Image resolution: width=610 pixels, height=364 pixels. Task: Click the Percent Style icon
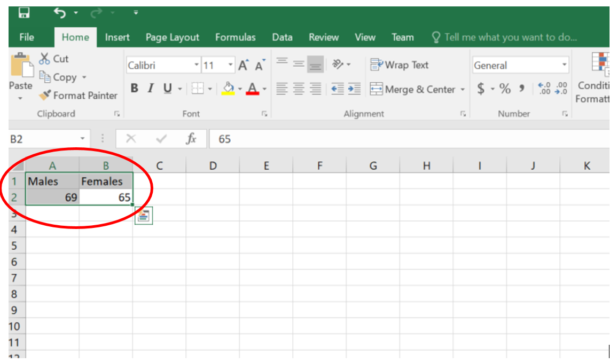click(x=505, y=89)
